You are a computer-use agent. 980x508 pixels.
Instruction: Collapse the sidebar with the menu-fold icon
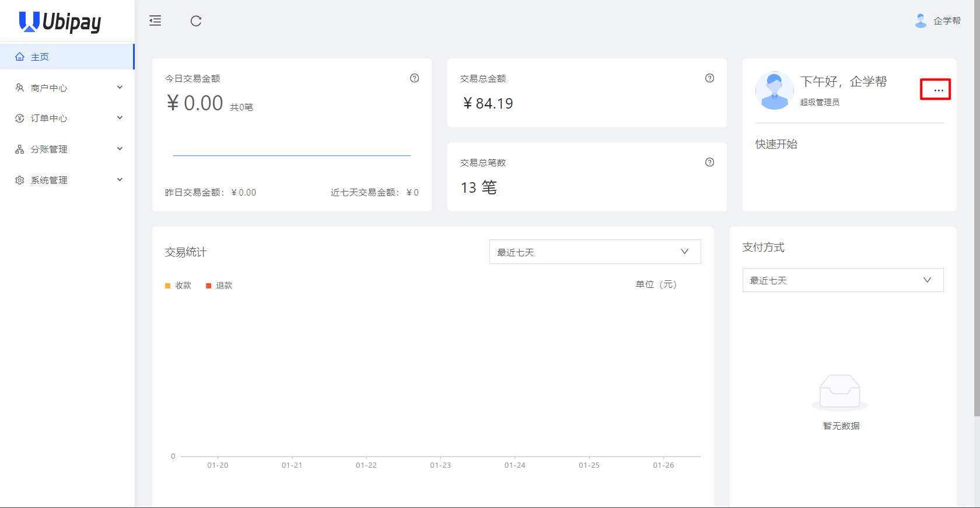click(x=155, y=21)
